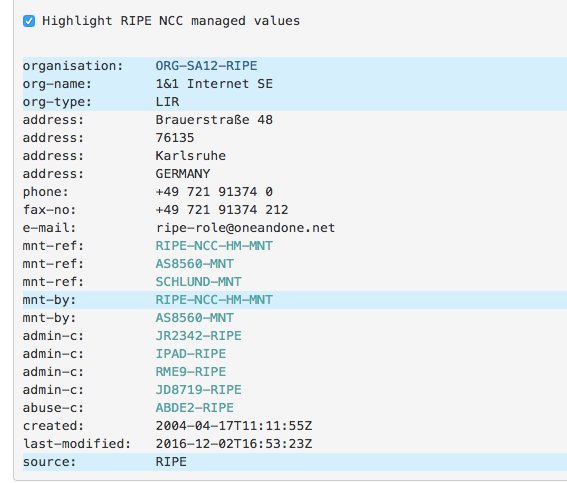This screenshot has height=483, width=567.
Task: Click created timestamp 2004-04-17T11:11:55Z
Action: click(234, 426)
